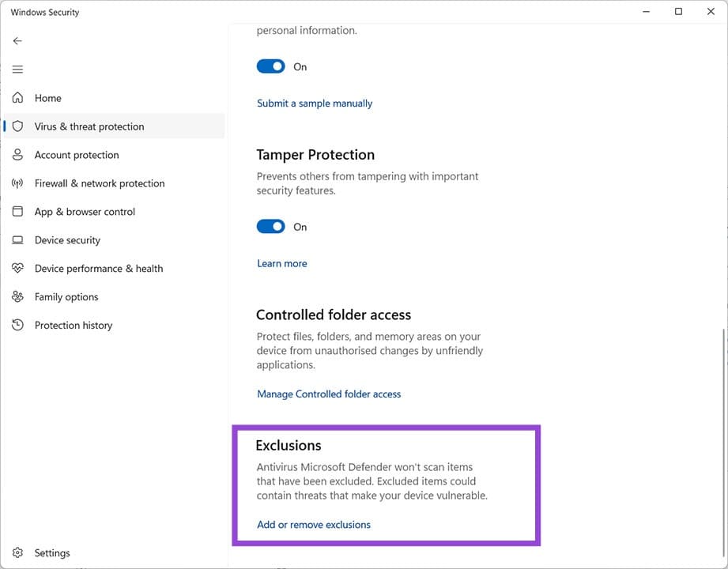
Task: Open Device security section
Action: point(67,240)
